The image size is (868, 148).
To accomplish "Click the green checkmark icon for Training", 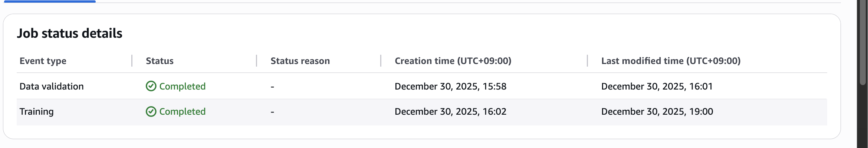I will [x=151, y=111].
